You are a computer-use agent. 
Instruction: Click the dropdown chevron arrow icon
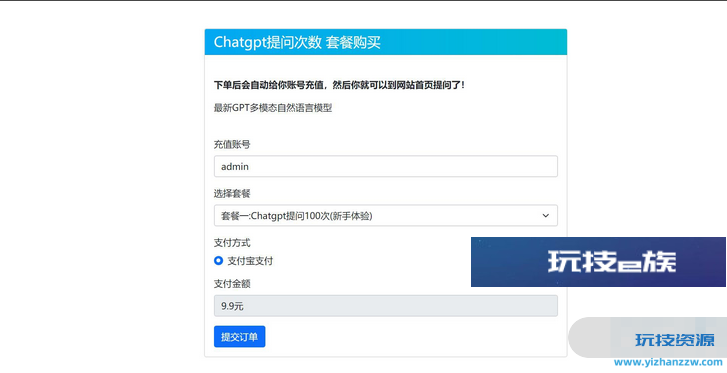click(545, 216)
